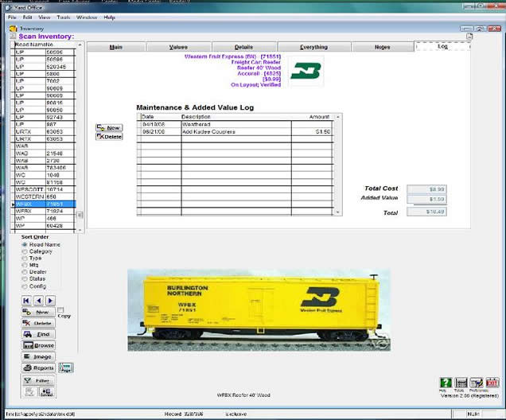This screenshot has height=420, width=506.
Task: Select Config sort order
Action: click(25, 286)
